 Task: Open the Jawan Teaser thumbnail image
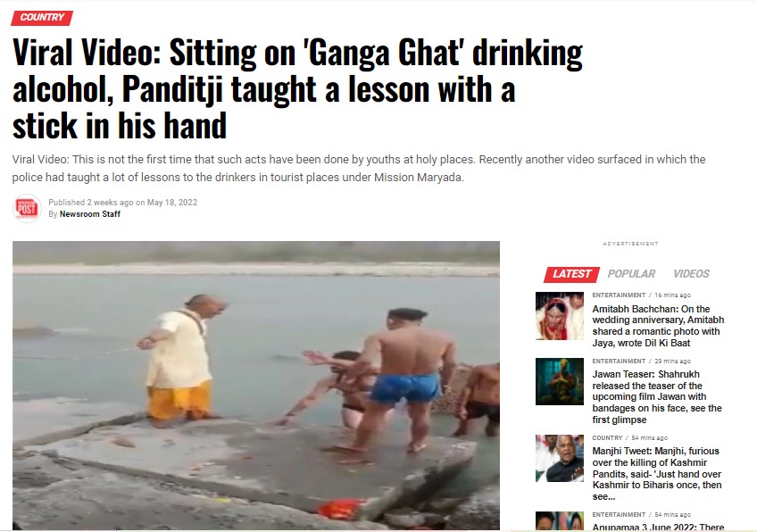pyautogui.click(x=559, y=381)
